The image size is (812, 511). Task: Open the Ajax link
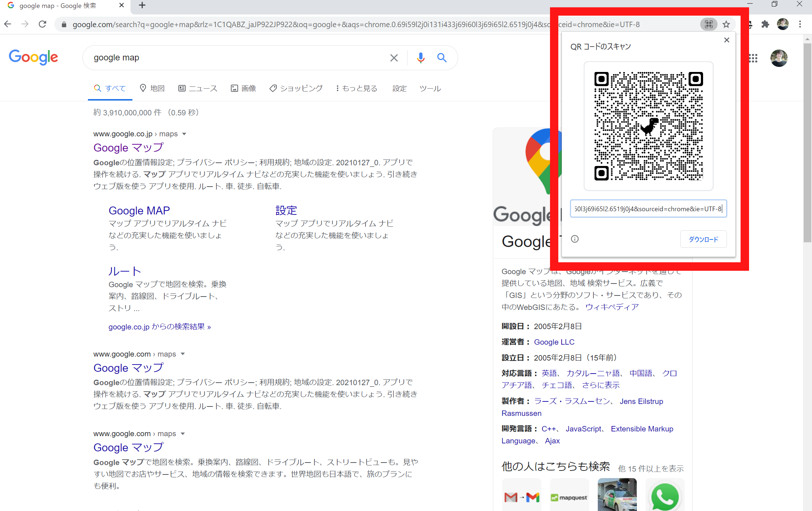tap(552, 440)
